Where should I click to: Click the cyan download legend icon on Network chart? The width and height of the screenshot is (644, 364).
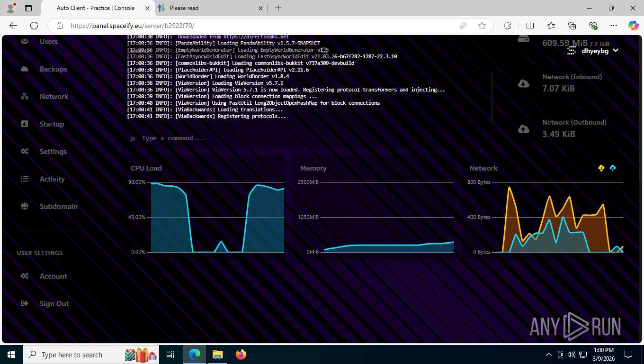pyautogui.click(x=613, y=168)
